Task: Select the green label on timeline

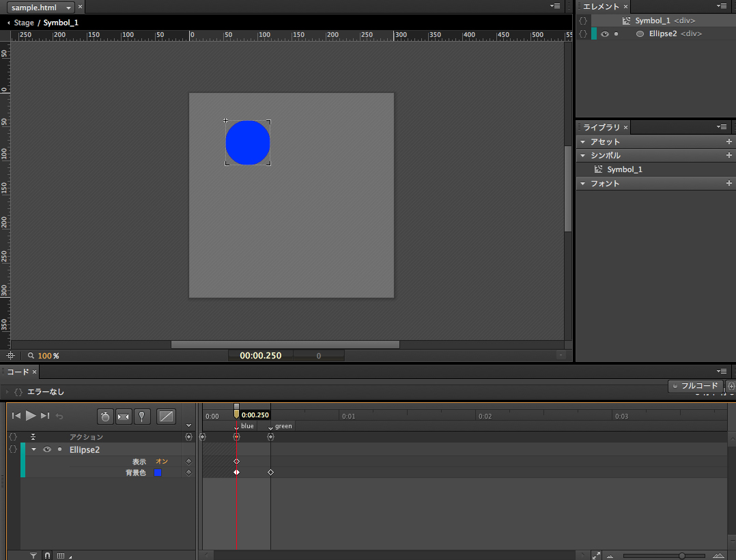Action: coord(283,425)
